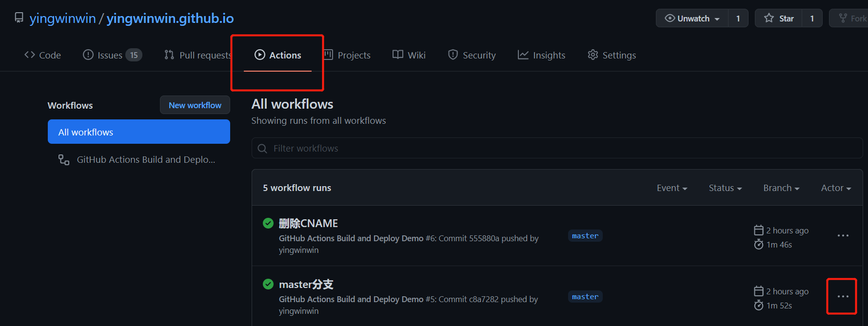Image resolution: width=868 pixels, height=326 pixels.
Task: Click the calendar icon on 删除CNAME run
Action: 759,230
